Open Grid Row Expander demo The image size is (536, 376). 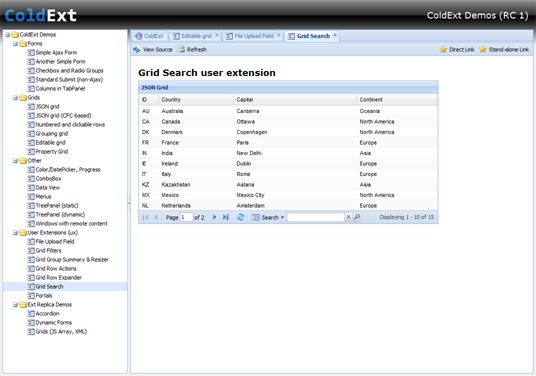pos(59,278)
